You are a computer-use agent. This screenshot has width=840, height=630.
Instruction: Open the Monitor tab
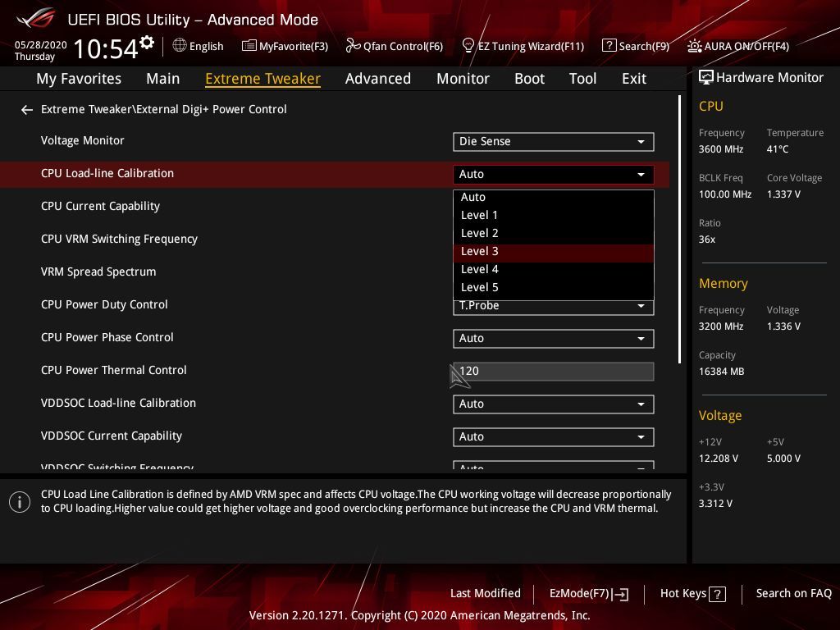(463, 79)
